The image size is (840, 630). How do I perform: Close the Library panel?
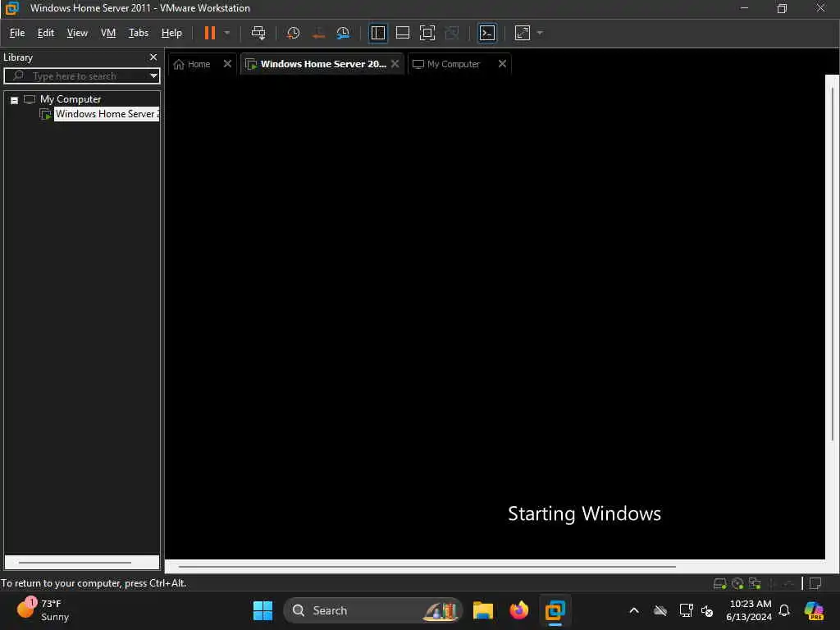click(153, 57)
